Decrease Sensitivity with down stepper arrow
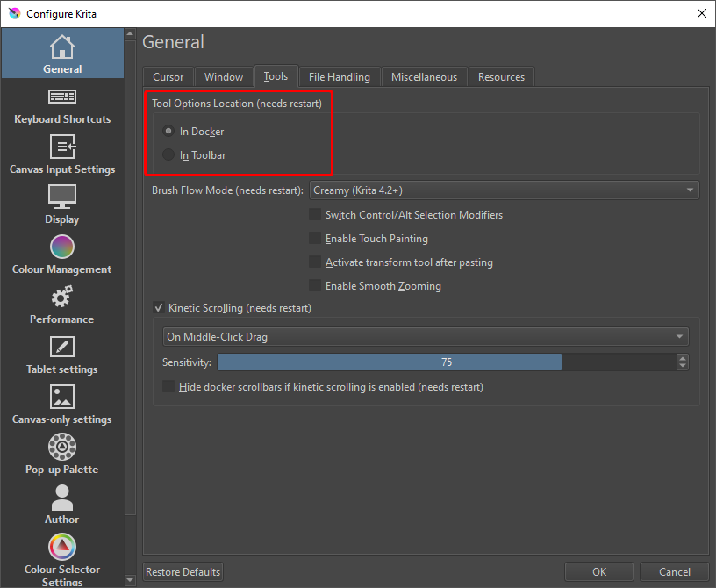 click(683, 367)
